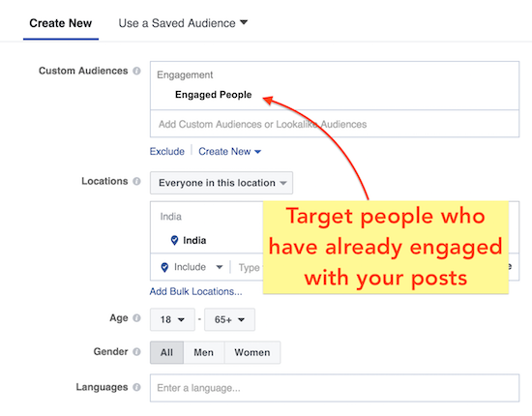Click the blue pin icon beside India

pyautogui.click(x=174, y=240)
